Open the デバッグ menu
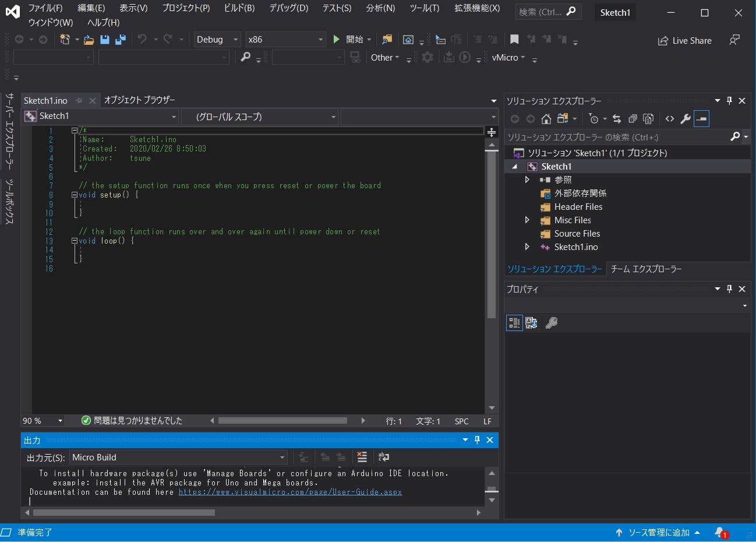This screenshot has width=756, height=542. click(x=288, y=8)
